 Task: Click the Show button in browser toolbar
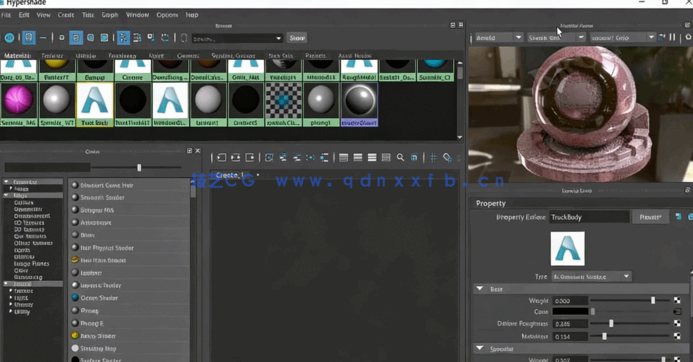click(297, 38)
